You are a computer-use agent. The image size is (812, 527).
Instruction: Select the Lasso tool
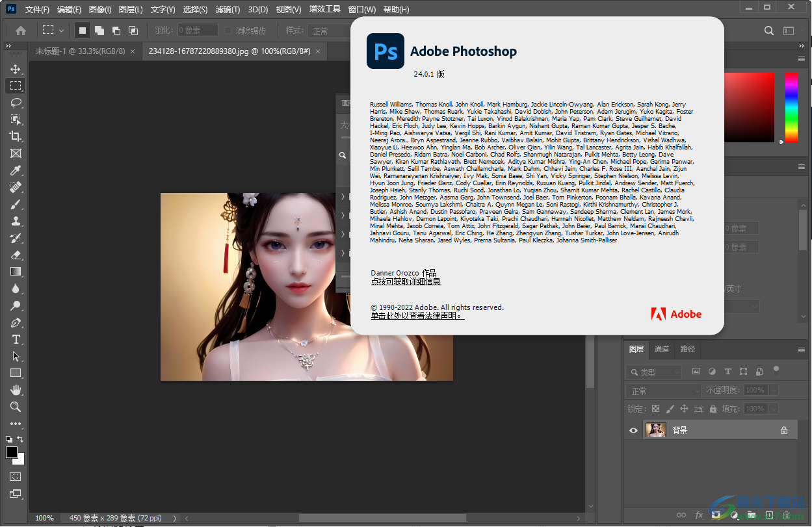pyautogui.click(x=16, y=103)
